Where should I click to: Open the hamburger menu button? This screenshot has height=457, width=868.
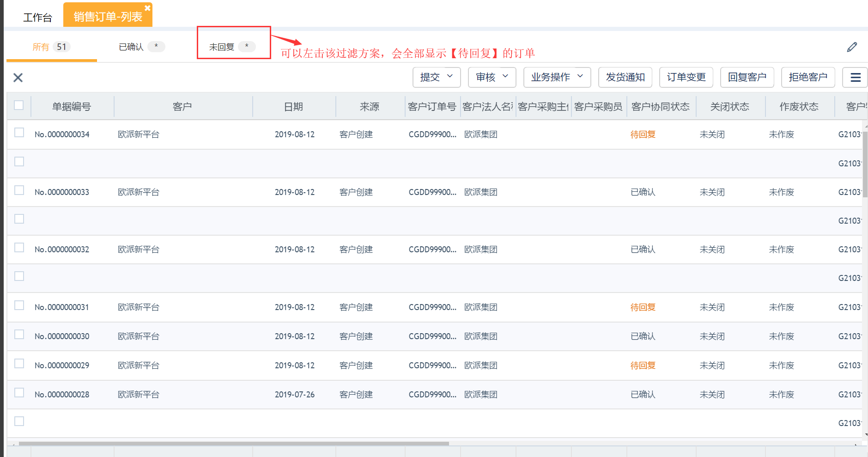[855, 77]
